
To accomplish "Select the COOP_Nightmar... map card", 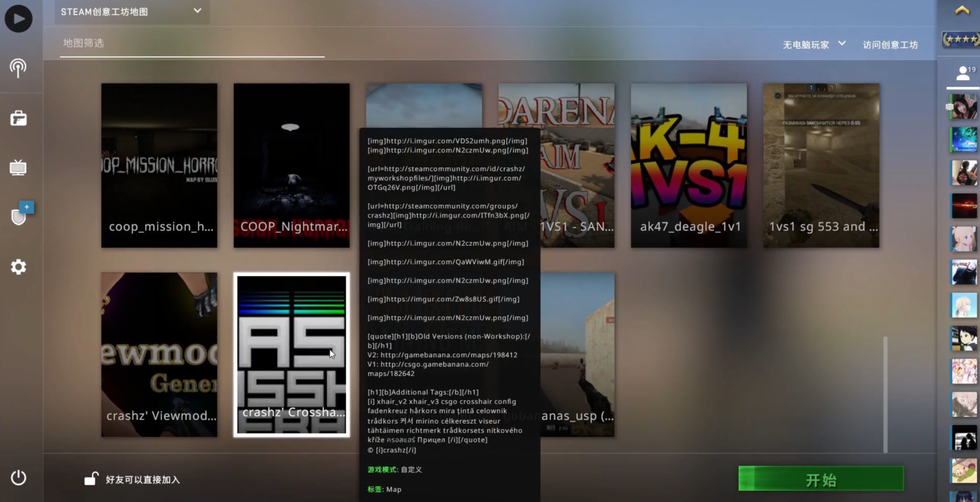I will (291, 165).
